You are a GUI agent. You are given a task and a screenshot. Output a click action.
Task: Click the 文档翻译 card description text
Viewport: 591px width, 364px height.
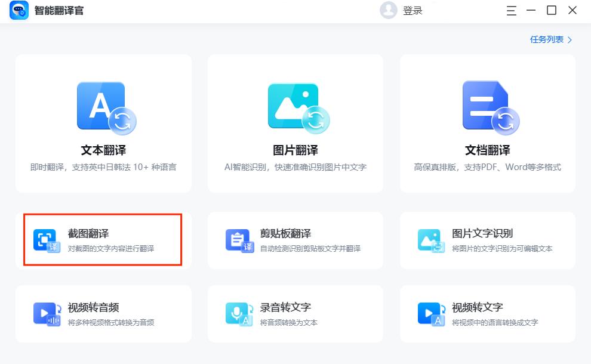tap(488, 168)
